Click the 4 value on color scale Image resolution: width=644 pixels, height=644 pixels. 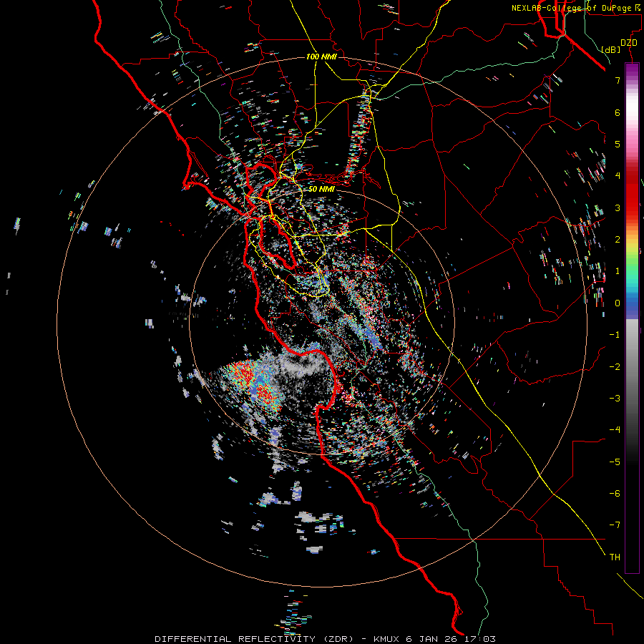coord(618,176)
